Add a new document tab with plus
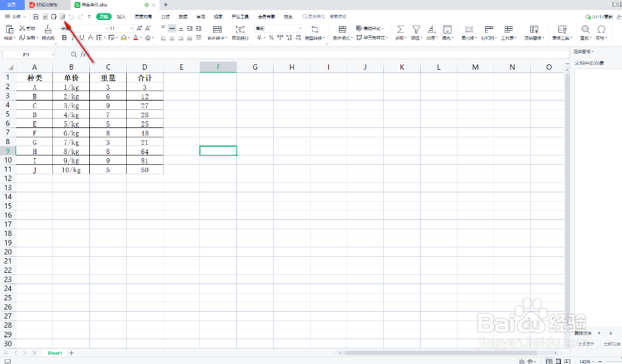622x364 pixels. tap(166, 5)
